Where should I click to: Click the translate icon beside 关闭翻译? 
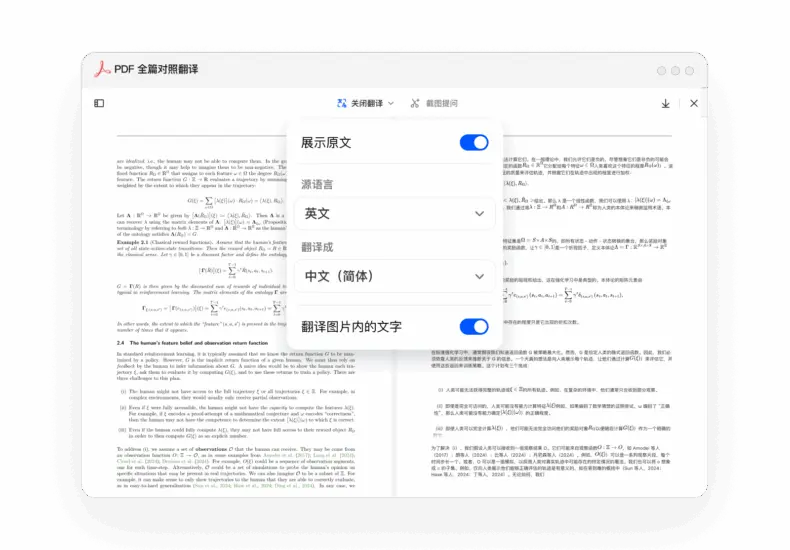coord(342,103)
